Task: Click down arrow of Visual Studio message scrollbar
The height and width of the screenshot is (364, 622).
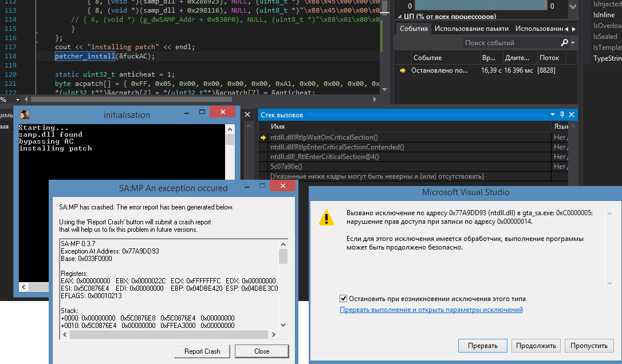Action: 610,283
